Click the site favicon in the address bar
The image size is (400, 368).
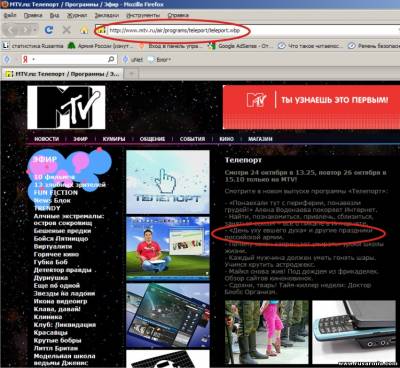(101, 30)
